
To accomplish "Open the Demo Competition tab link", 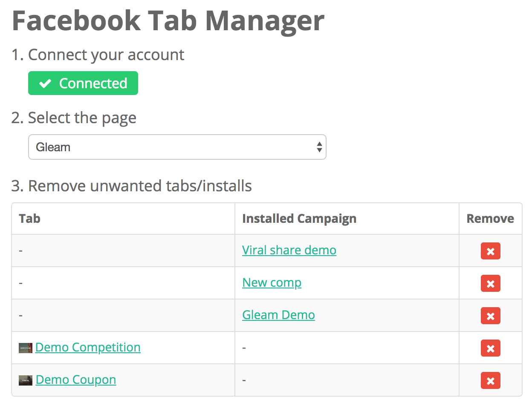I will (88, 347).
